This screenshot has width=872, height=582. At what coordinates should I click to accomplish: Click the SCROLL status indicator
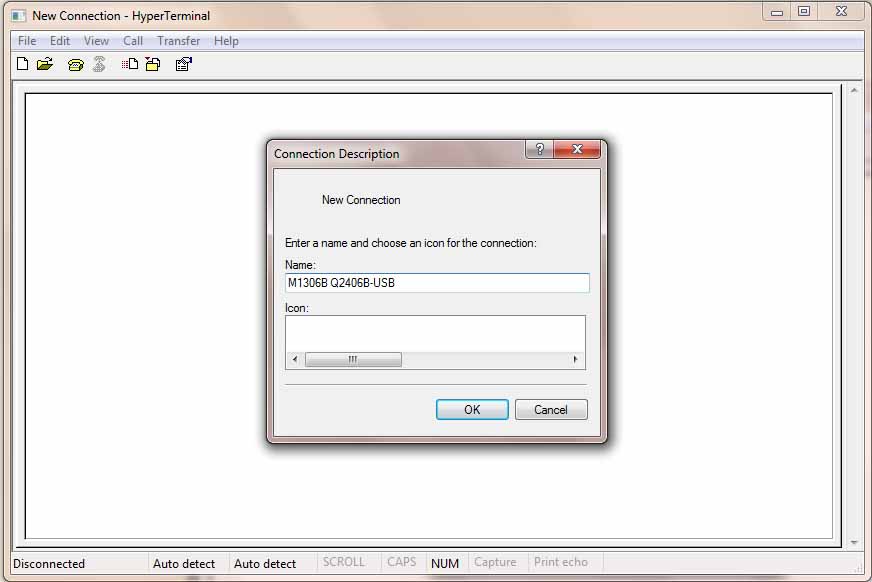(x=344, y=562)
